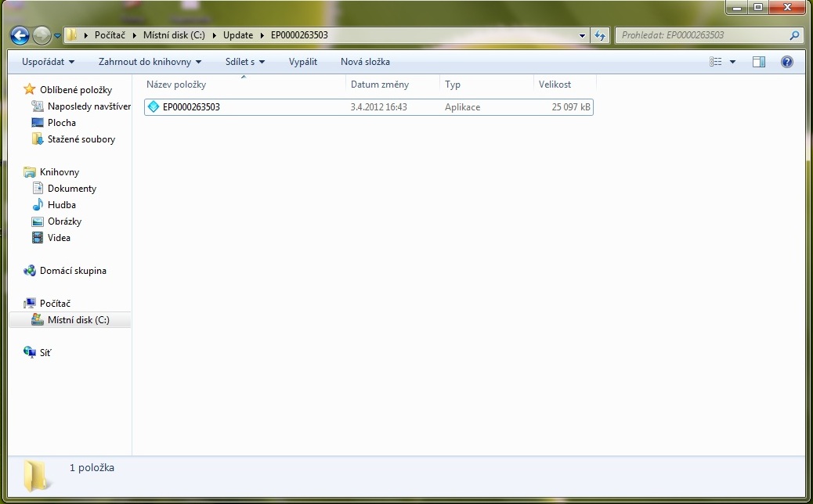Click the Hudba music note icon
The width and height of the screenshot is (813, 504).
click(x=38, y=204)
